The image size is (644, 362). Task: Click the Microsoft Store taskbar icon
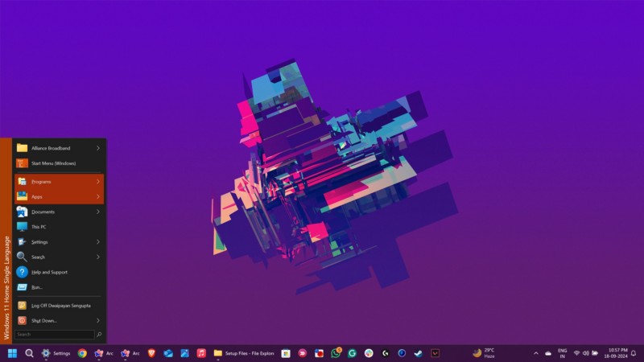pos(285,353)
